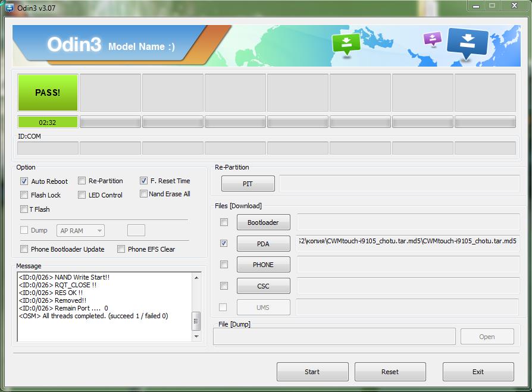Click the large blue download bubble icon
This screenshot has height=392, width=532.
tap(468, 43)
